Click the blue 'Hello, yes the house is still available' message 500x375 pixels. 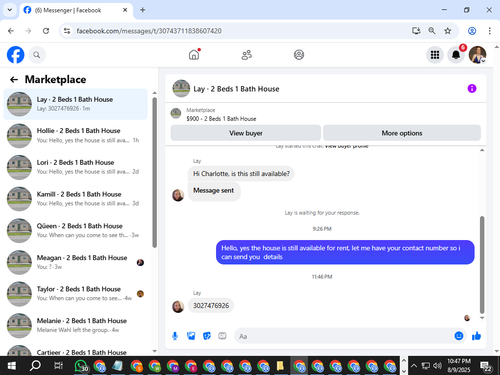pyautogui.click(x=345, y=252)
